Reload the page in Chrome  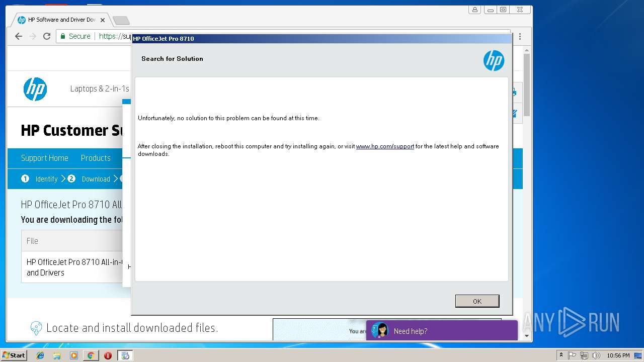coord(47,36)
